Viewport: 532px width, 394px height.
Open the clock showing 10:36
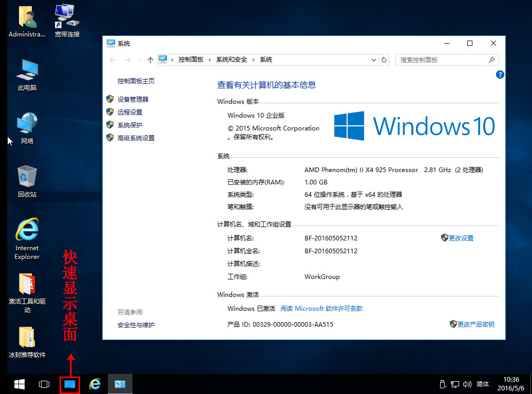pyautogui.click(x=510, y=384)
